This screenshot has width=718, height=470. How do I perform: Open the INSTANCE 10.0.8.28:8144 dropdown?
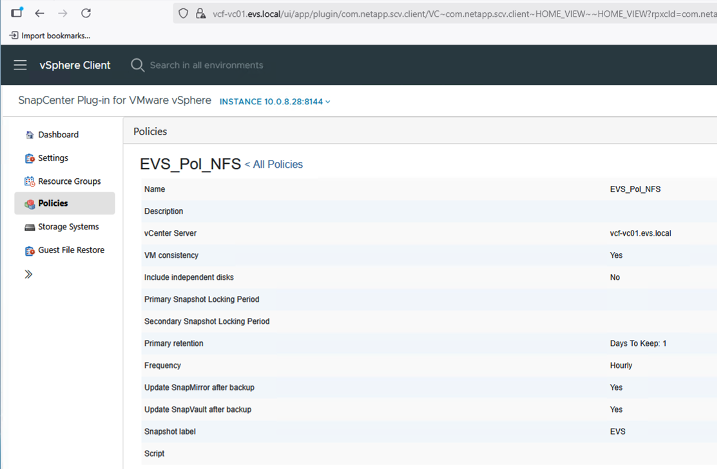(x=275, y=102)
